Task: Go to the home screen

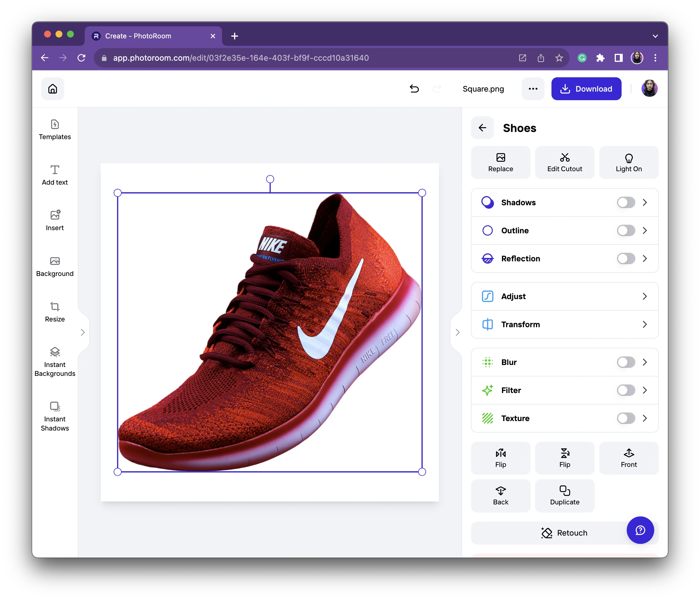Action: [53, 89]
